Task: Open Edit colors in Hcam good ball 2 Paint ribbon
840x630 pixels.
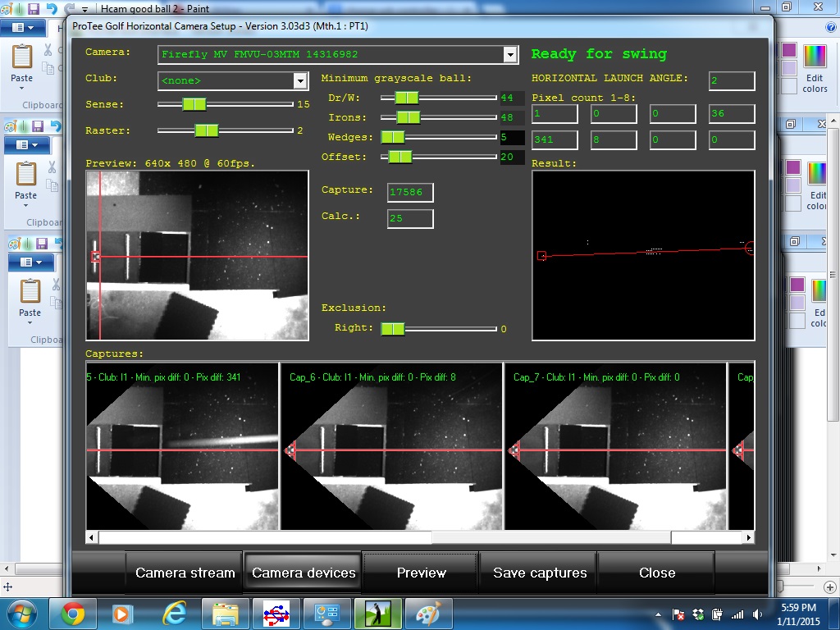Action: pos(815,69)
